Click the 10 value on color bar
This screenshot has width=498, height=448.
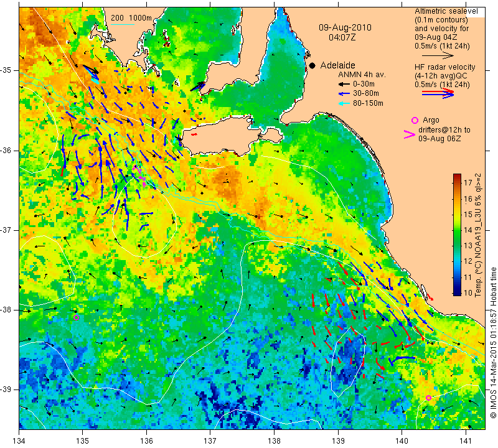468,292
